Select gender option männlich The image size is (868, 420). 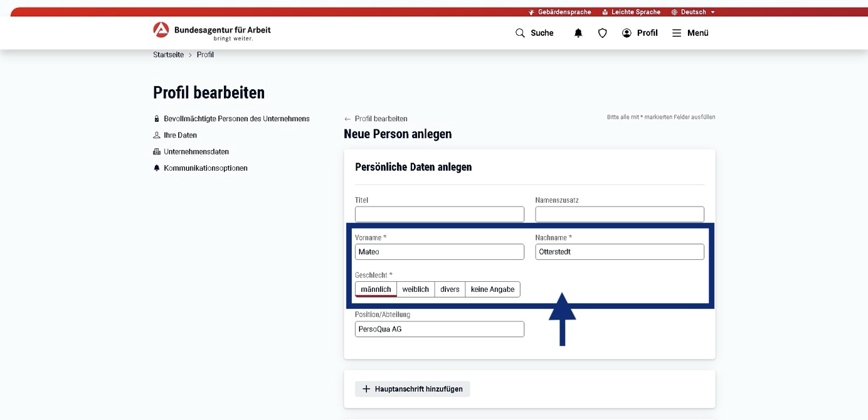pos(376,289)
